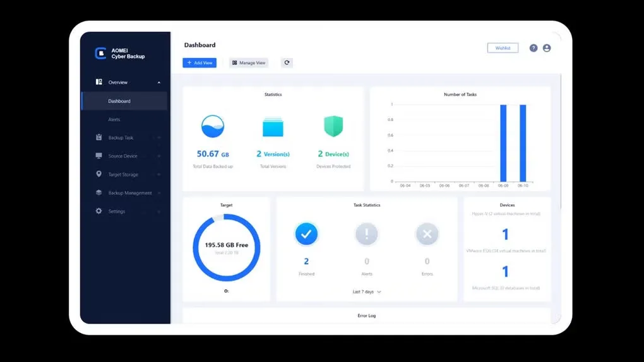Click the Finished checkmark icon

[306, 234]
